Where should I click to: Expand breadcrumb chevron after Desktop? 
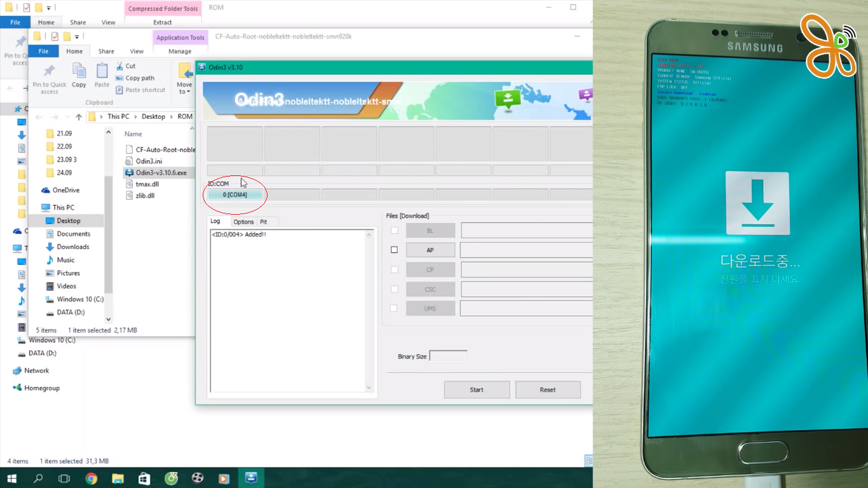[170, 117]
